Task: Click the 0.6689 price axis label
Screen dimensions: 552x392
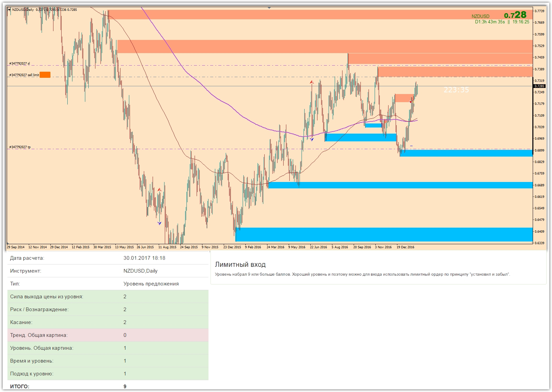Action: (x=539, y=185)
